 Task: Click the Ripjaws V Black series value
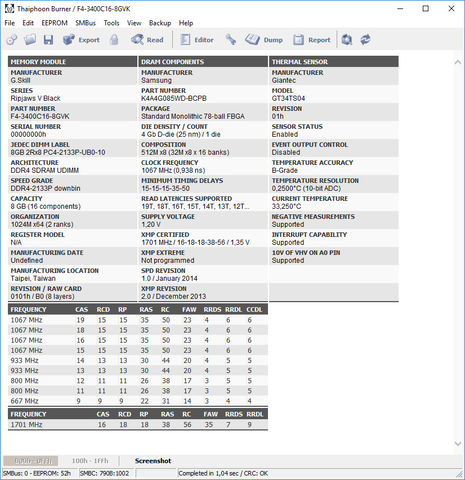coord(35,98)
